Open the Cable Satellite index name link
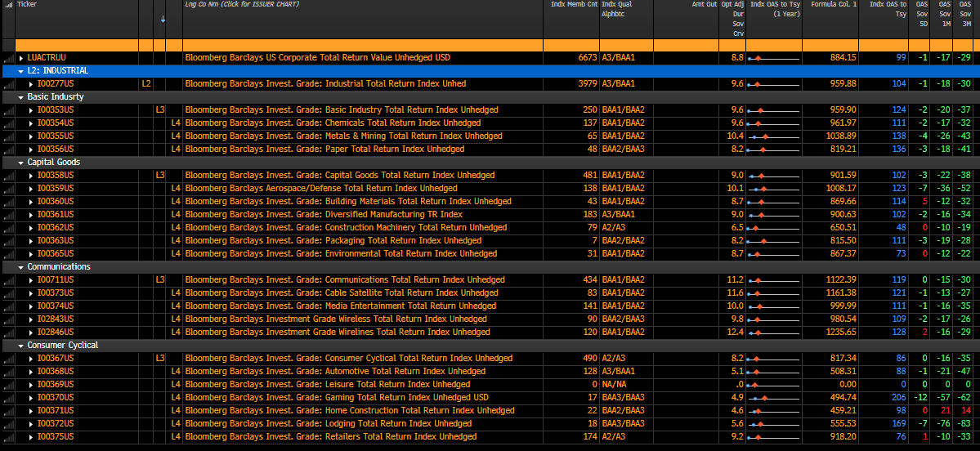 coord(341,293)
